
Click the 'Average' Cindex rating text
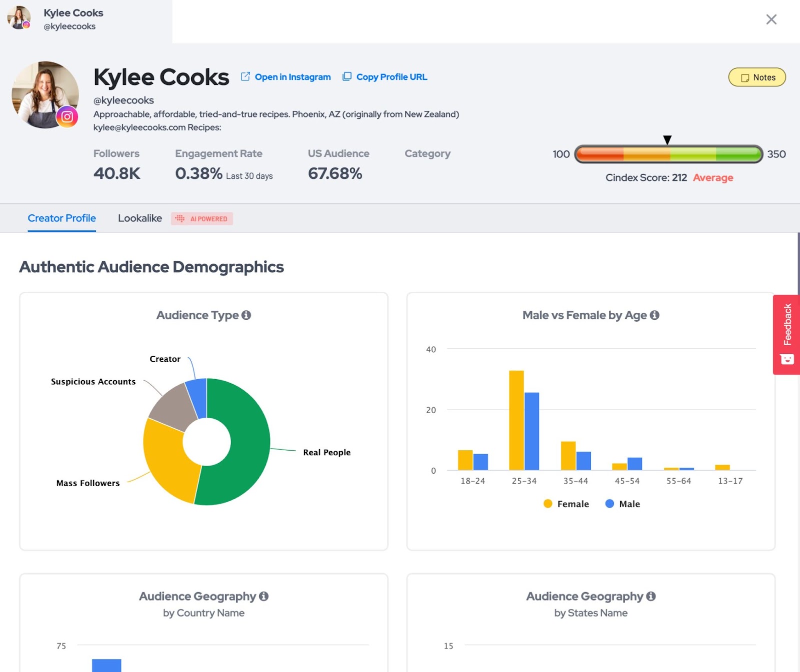[x=713, y=178]
